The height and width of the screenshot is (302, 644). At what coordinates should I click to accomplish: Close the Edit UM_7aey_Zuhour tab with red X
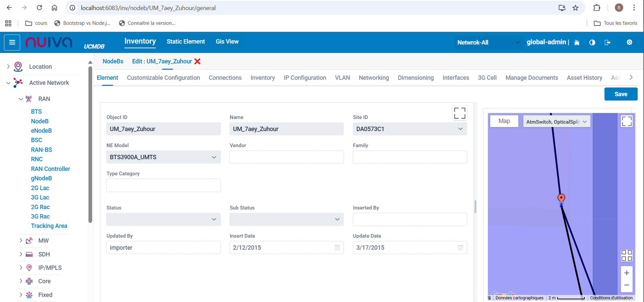tap(197, 61)
